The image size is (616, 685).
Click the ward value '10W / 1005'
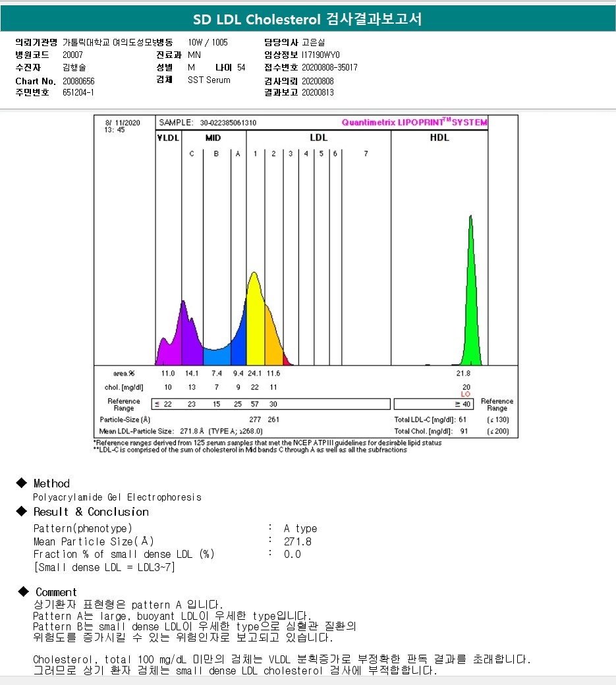[208, 42]
